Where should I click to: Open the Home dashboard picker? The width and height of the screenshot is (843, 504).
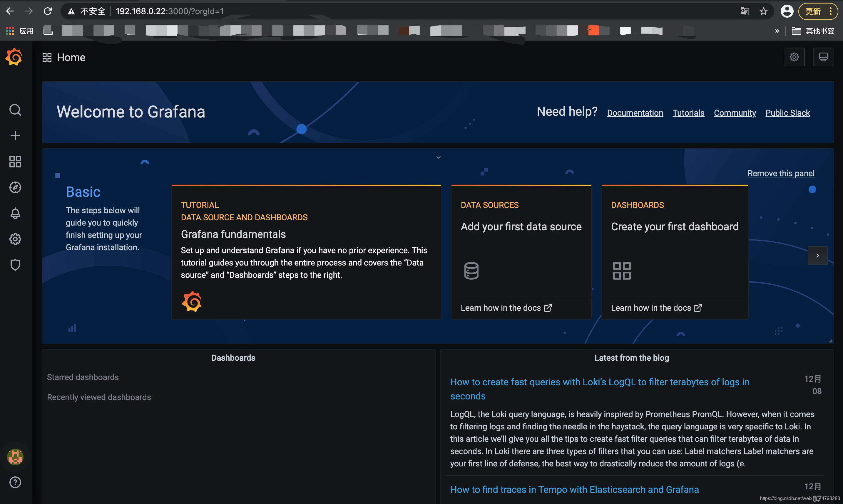(x=71, y=57)
